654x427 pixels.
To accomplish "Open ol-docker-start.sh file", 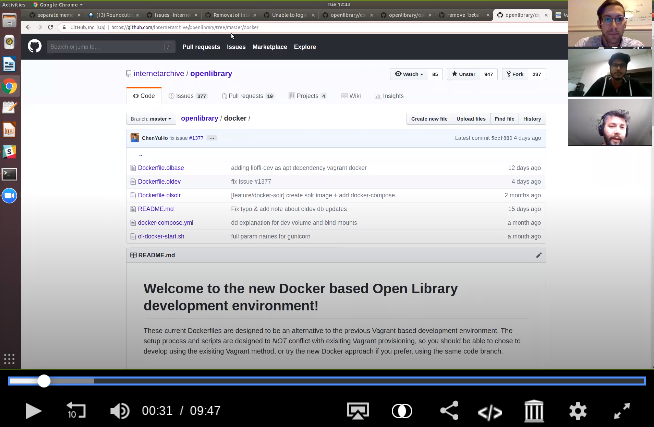I will pyautogui.click(x=161, y=236).
